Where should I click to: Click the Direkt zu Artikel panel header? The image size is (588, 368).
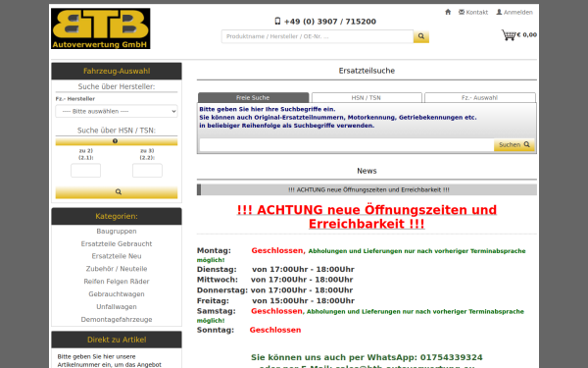(117, 340)
